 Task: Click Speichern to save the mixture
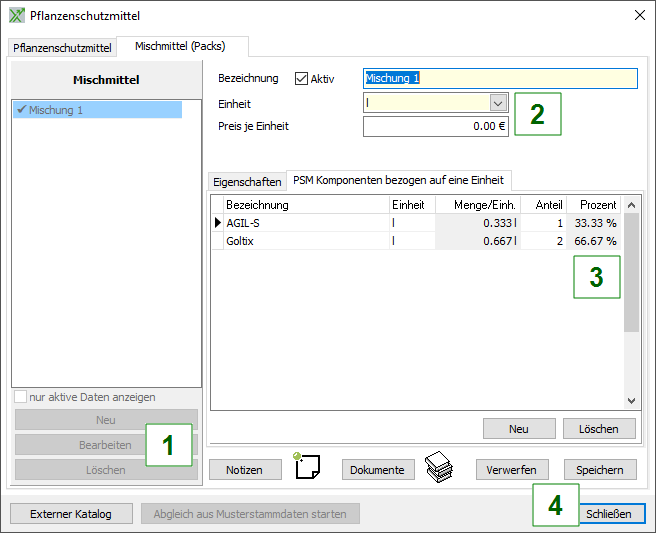599,470
